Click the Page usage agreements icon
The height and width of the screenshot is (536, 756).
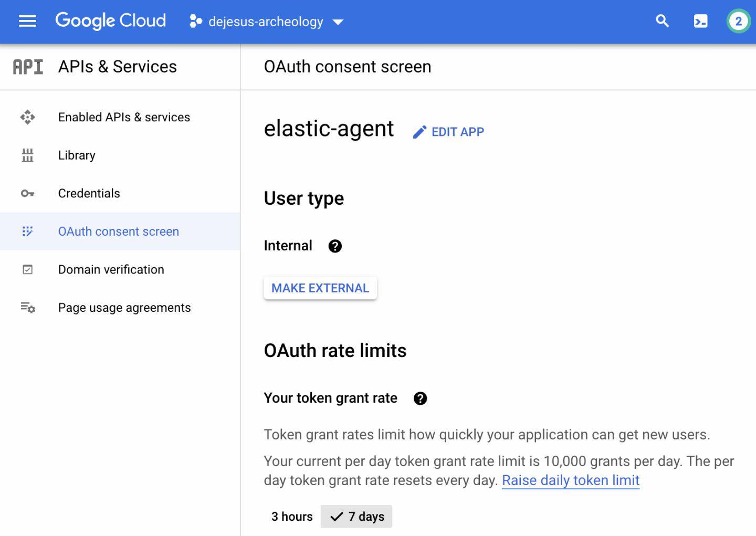coord(27,308)
